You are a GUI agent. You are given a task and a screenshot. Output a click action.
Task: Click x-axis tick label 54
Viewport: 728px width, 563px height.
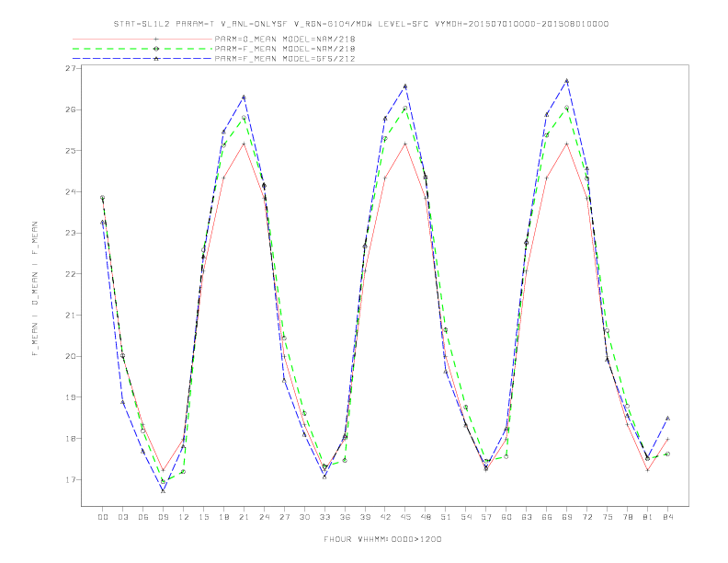466,517
